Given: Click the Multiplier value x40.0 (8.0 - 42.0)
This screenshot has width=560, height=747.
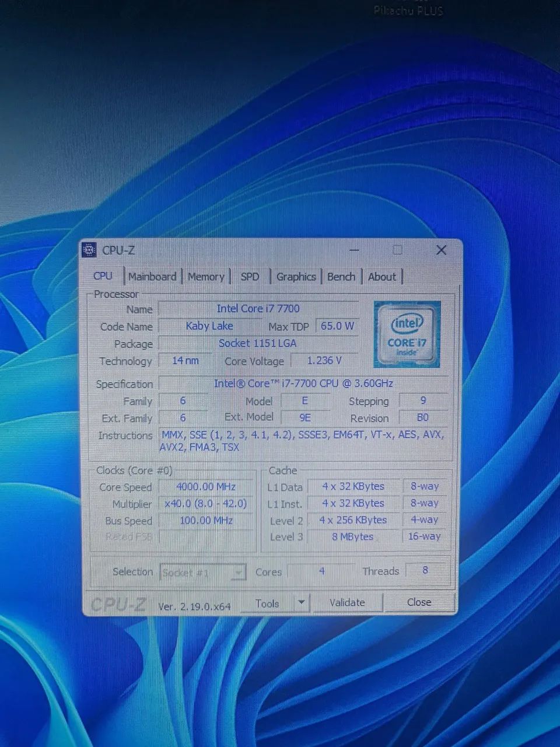Looking at the screenshot, I should [205, 504].
